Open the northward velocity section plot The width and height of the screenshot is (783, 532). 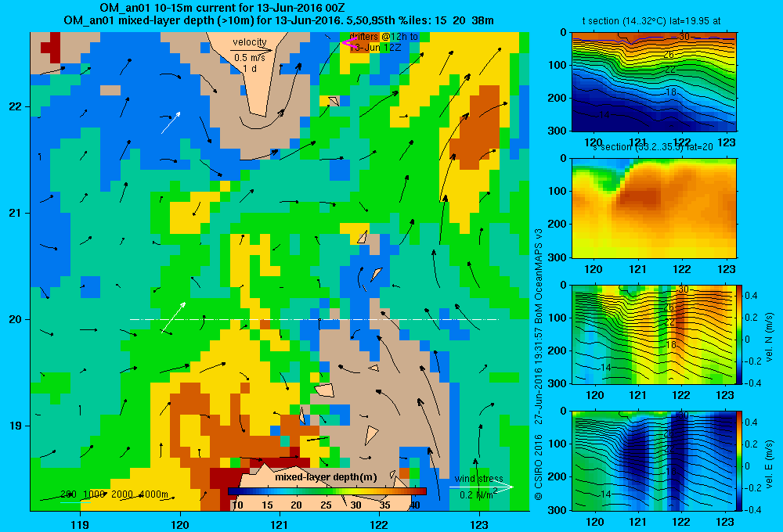click(x=654, y=334)
